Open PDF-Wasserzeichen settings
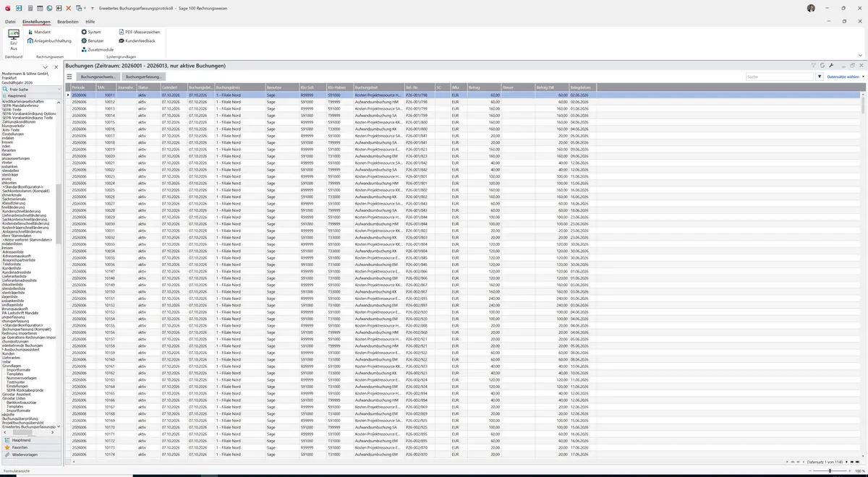Viewport: 868px width, 477px height. click(x=139, y=32)
